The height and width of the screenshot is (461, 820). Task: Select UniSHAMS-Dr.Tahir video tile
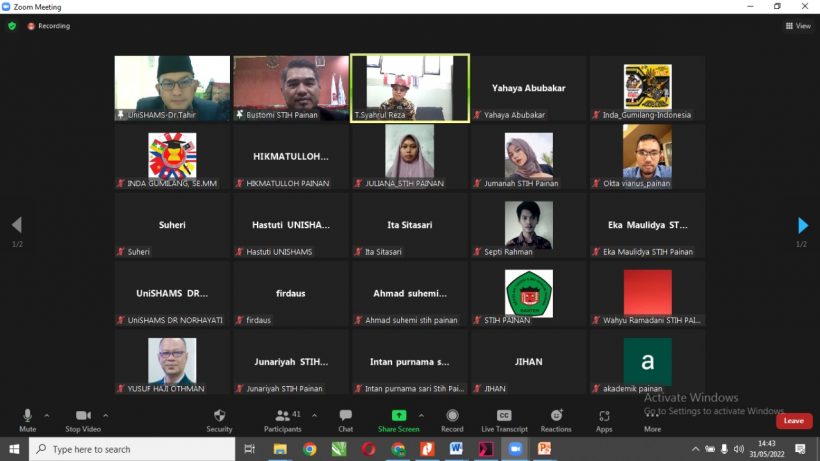[172, 88]
